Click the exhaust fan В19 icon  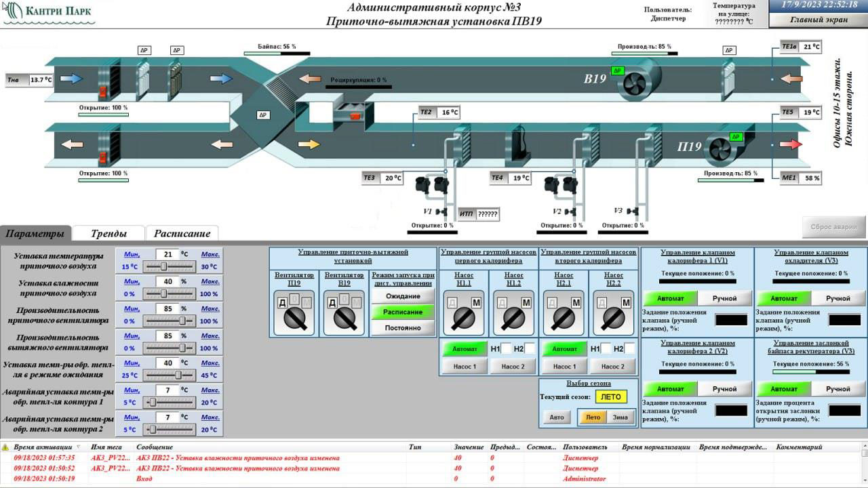click(639, 79)
